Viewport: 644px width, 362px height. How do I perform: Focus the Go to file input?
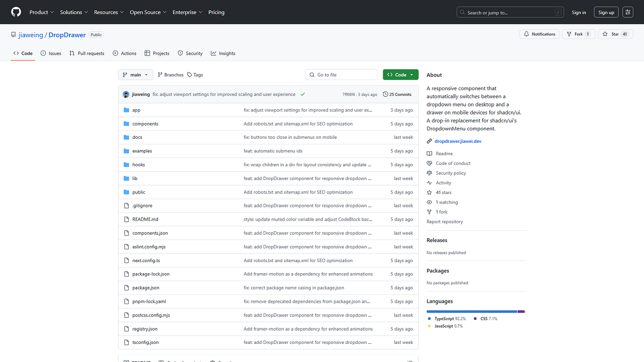[x=341, y=75]
